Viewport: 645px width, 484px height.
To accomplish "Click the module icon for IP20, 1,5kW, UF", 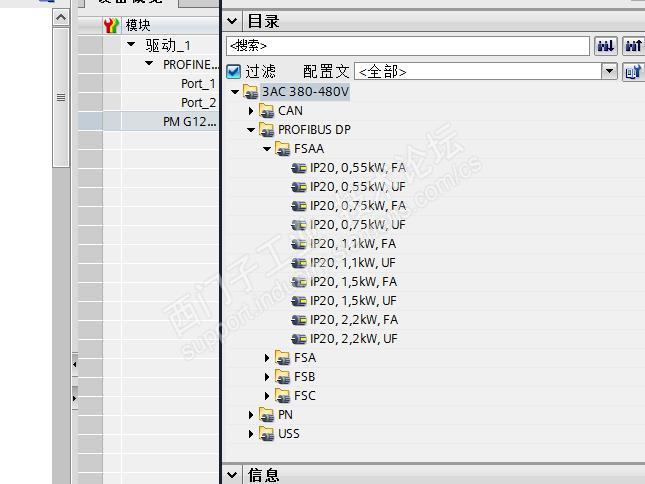I will [299, 301].
